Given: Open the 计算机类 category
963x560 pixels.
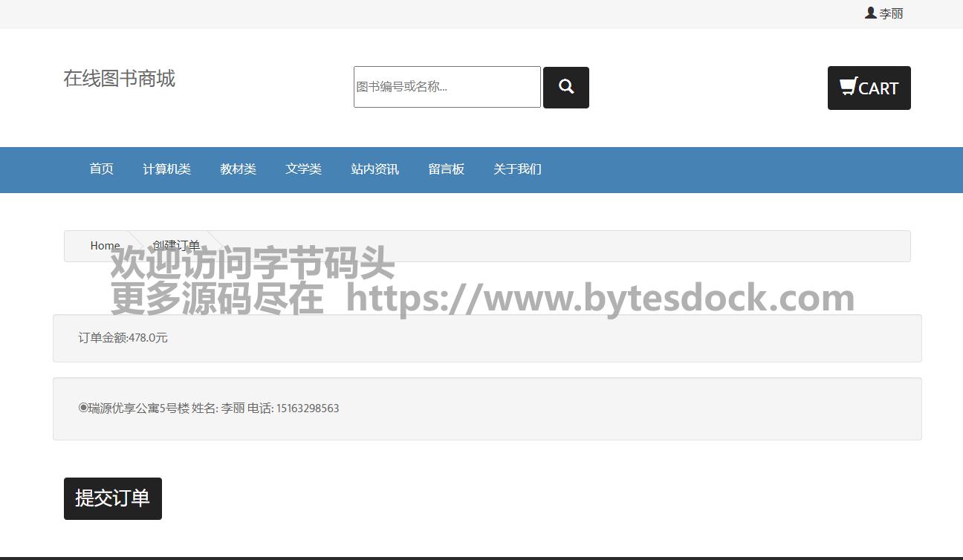Looking at the screenshot, I should click(x=166, y=169).
